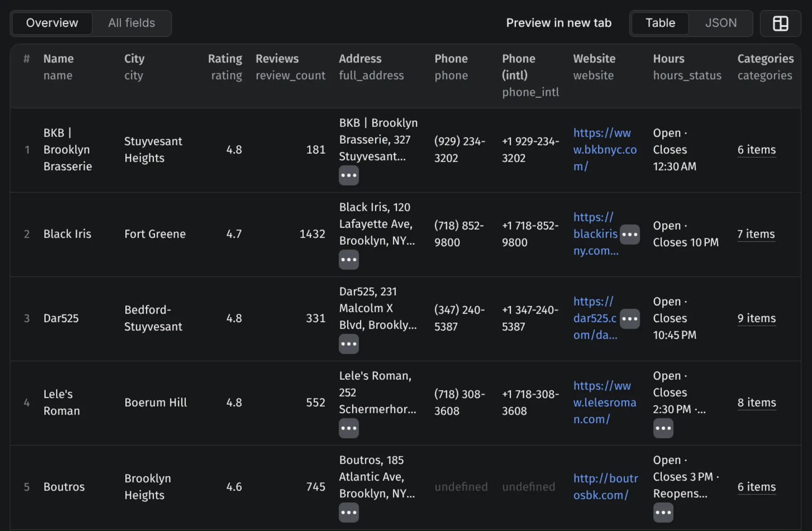This screenshot has height=531, width=812.
Task: Click the +1 718-308-3608 international phone cell
Action: click(531, 403)
